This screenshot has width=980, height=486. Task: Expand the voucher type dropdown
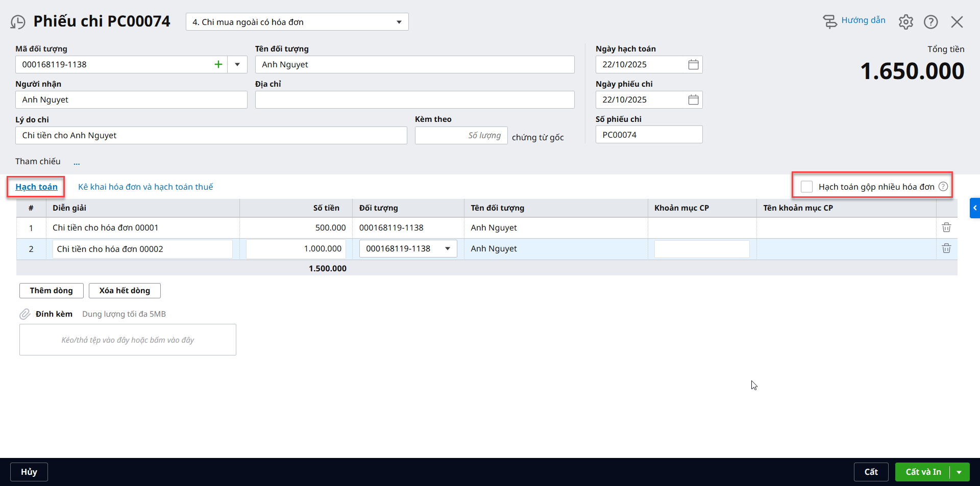(399, 22)
